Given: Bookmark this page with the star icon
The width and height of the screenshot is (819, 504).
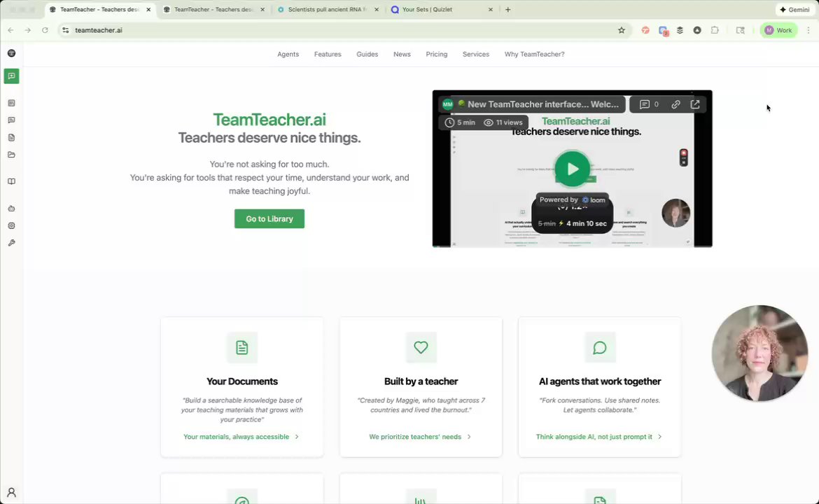Looking at the screenshot, I should [622, 30].
